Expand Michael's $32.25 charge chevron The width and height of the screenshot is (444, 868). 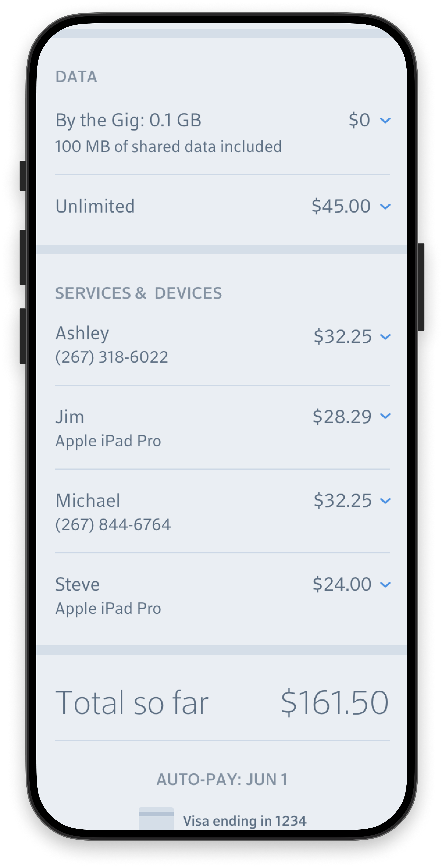pos(385,501)
